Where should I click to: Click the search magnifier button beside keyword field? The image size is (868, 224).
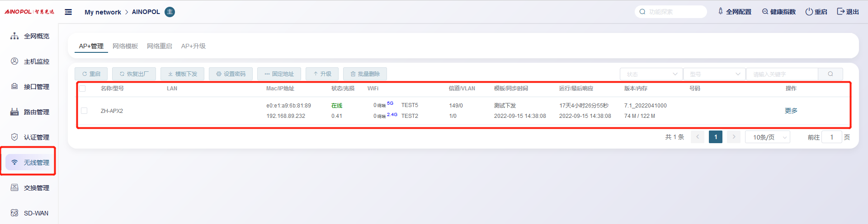[830, 74]
